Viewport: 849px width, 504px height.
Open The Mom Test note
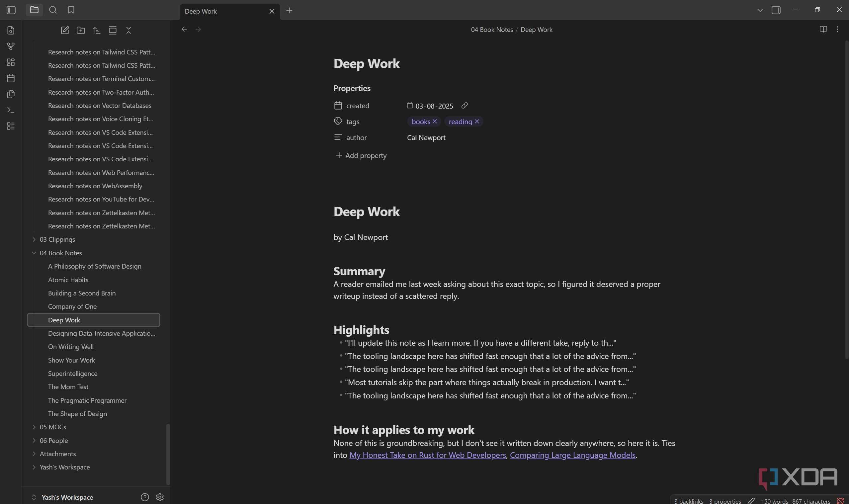(x=94, y=387)
